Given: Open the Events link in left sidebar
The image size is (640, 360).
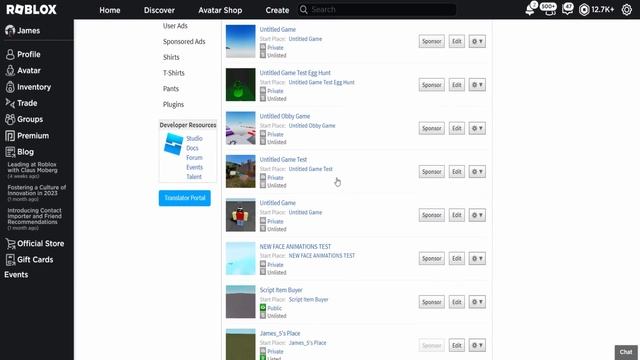Looking at the screenshot, I should tap(16, 275).
